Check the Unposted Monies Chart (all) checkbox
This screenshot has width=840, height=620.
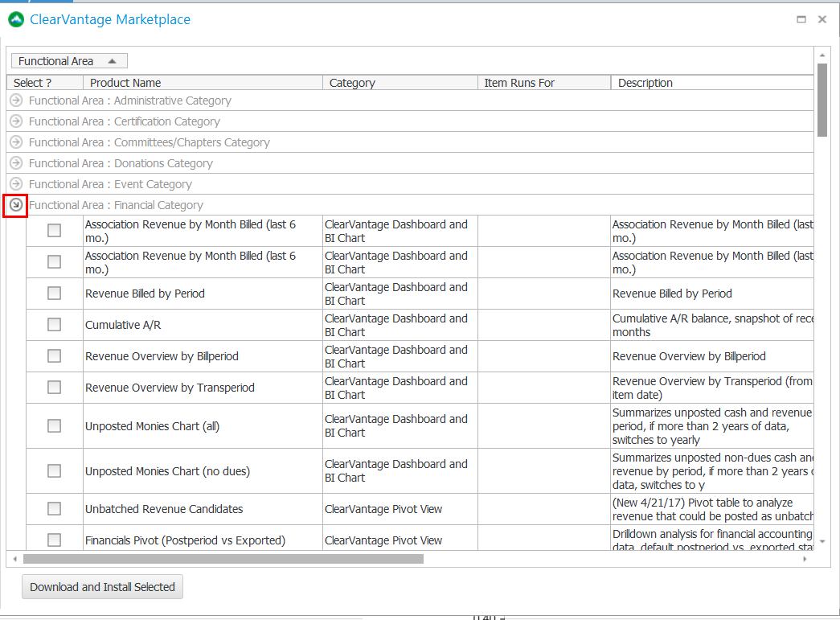coord(54,426)
